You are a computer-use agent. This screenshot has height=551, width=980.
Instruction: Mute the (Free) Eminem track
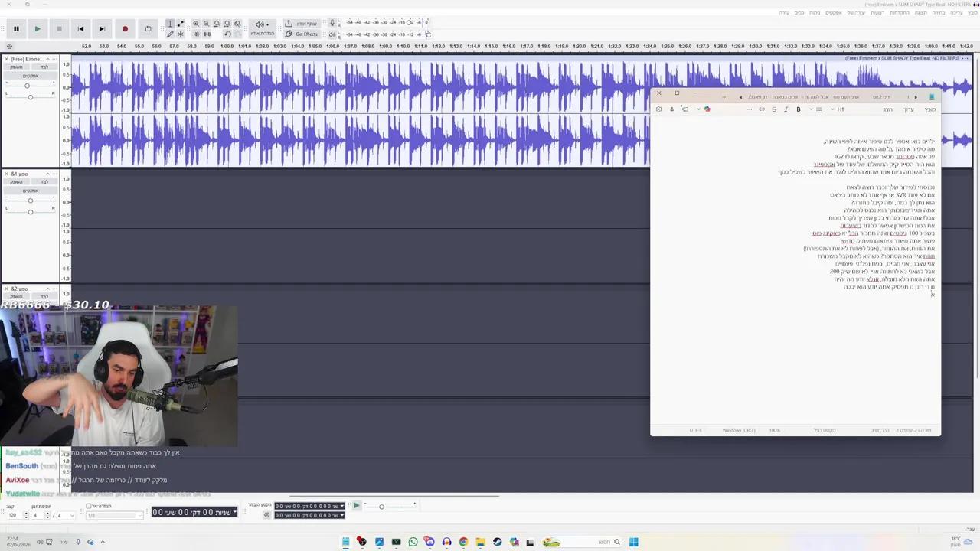(16, 67)
